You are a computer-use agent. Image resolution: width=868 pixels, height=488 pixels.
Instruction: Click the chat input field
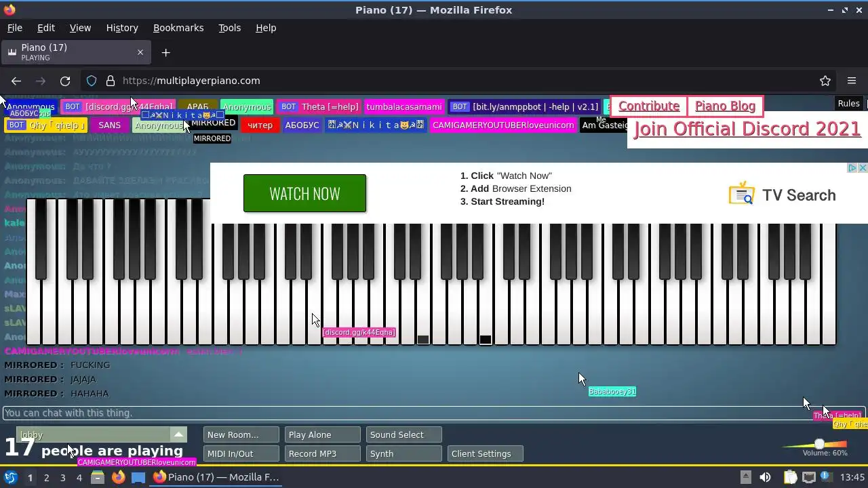(x=434, y=413)
